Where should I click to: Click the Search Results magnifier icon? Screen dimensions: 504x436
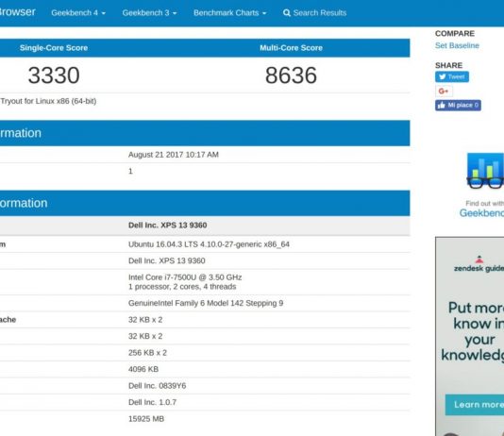(286, 13)
